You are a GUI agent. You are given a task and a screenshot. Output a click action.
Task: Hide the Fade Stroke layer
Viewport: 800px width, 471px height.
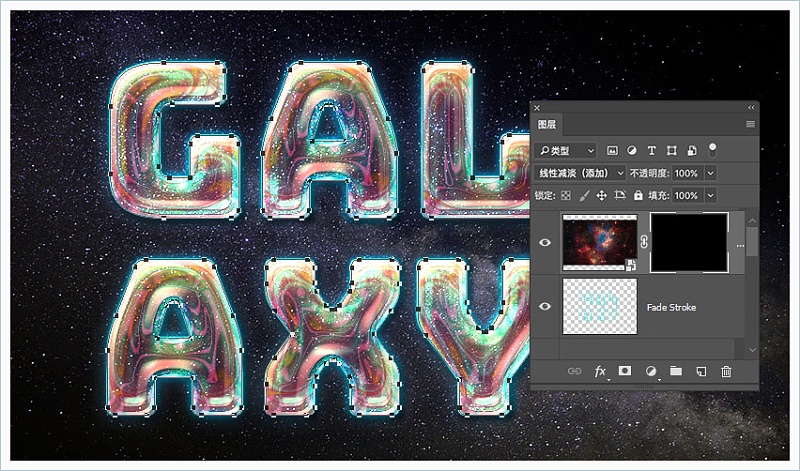click(x=545, y=307)
